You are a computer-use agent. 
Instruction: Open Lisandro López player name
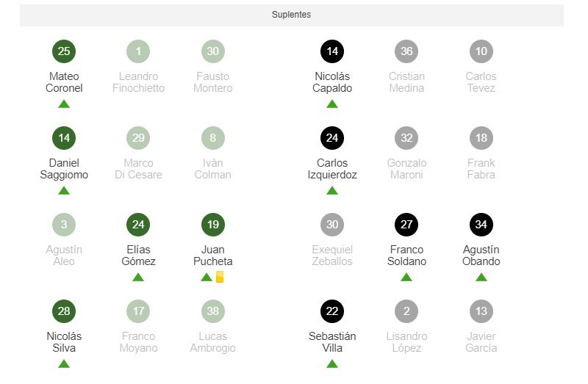click(406, 342)
